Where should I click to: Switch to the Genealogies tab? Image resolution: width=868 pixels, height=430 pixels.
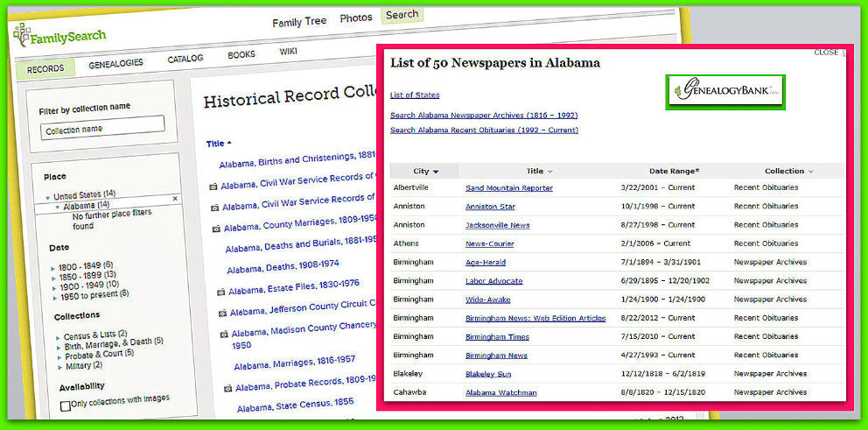click(x=115, y=64)
